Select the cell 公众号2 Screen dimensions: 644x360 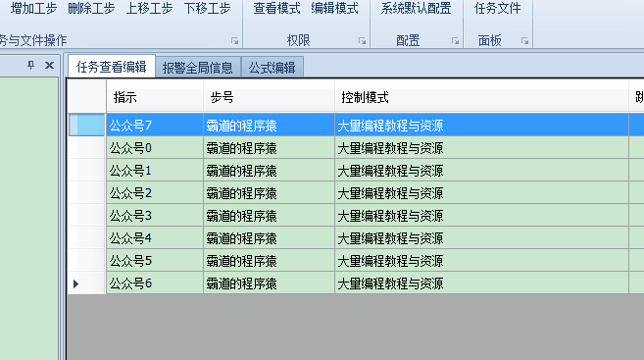tap(155, 193)
